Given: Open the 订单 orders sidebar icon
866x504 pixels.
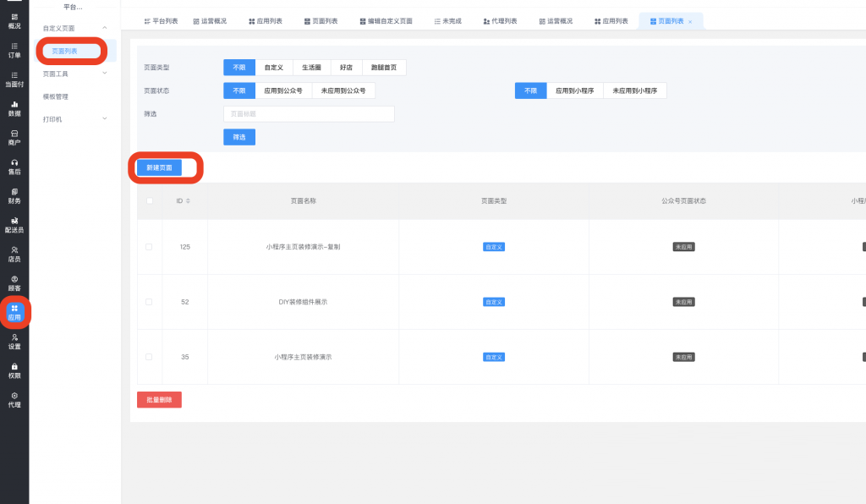Looking at the screenshot, I should click(x=14, y=50).
